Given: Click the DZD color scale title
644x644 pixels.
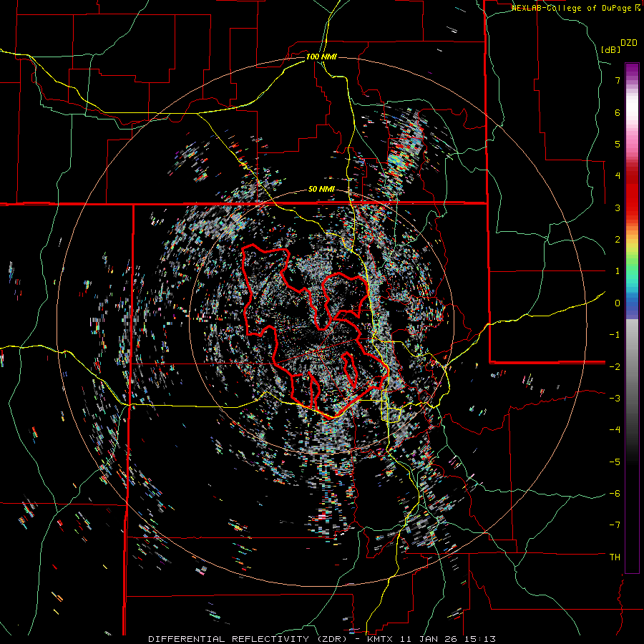Looking at the screenshot, I should click(629, 43).
